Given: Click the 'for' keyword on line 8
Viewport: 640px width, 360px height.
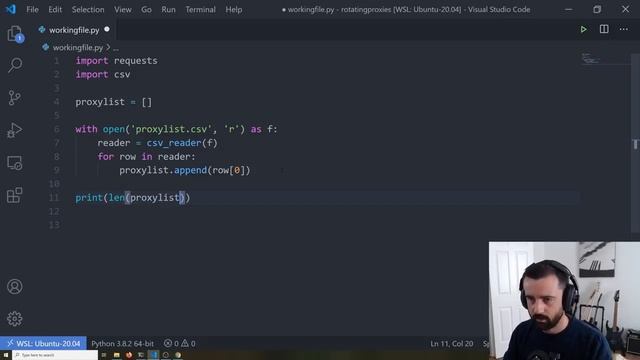Looking at the screenshot, I should (105, 157).
